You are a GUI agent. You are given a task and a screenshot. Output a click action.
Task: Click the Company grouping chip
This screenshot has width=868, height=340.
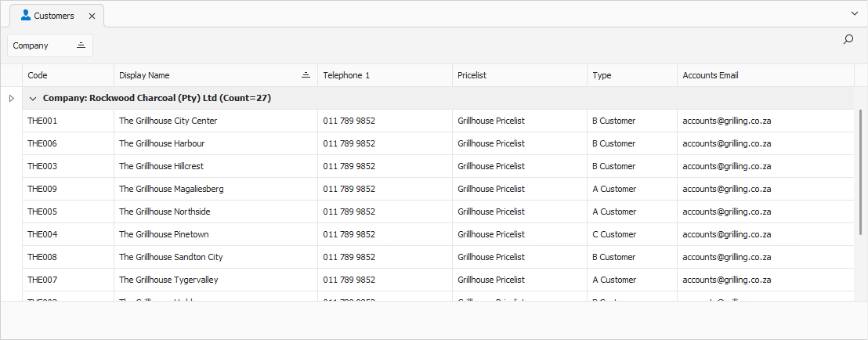click(50, 45)
